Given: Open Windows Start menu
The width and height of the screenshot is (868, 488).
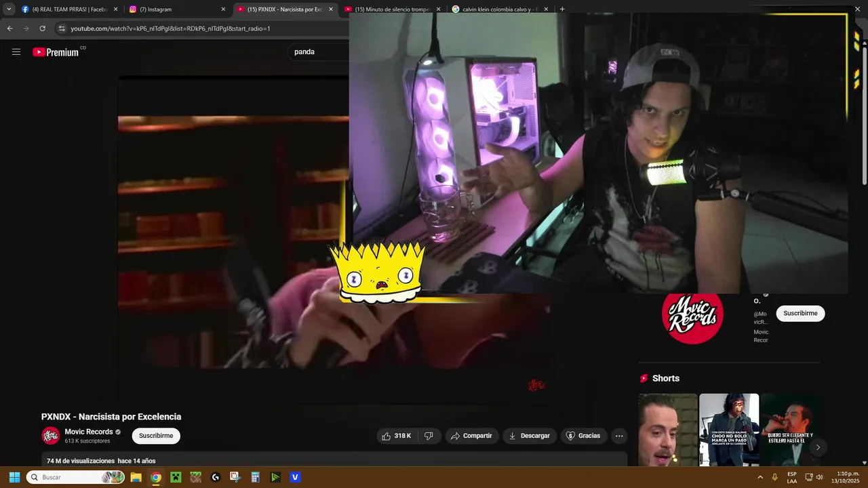Looking at the screenshot, I should [14, 477].
